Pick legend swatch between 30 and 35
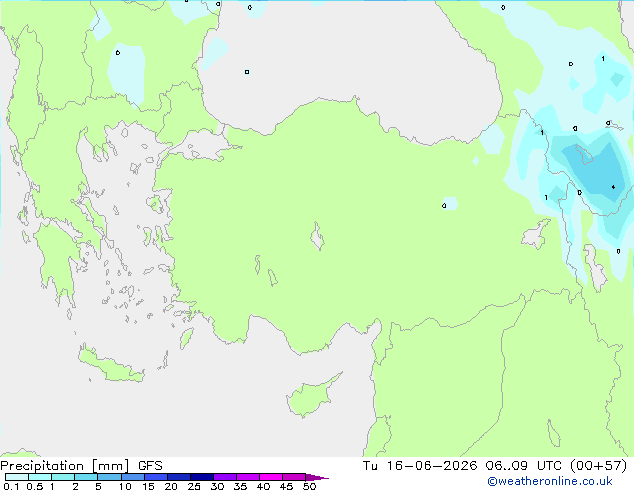Screen dimensions: 634x490 (225, 477)
